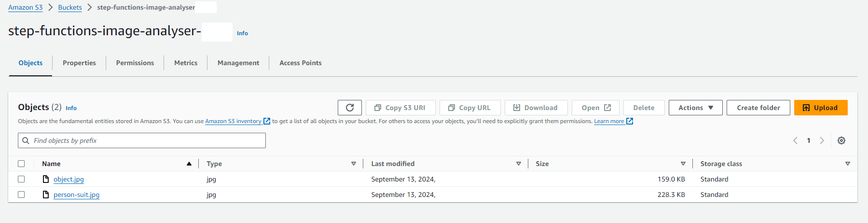The width and height of the screenshot is (868, 223).
Task: Click the search magnifier icon in prefix field
Action: pyautogui.click(x=26, y=140)
